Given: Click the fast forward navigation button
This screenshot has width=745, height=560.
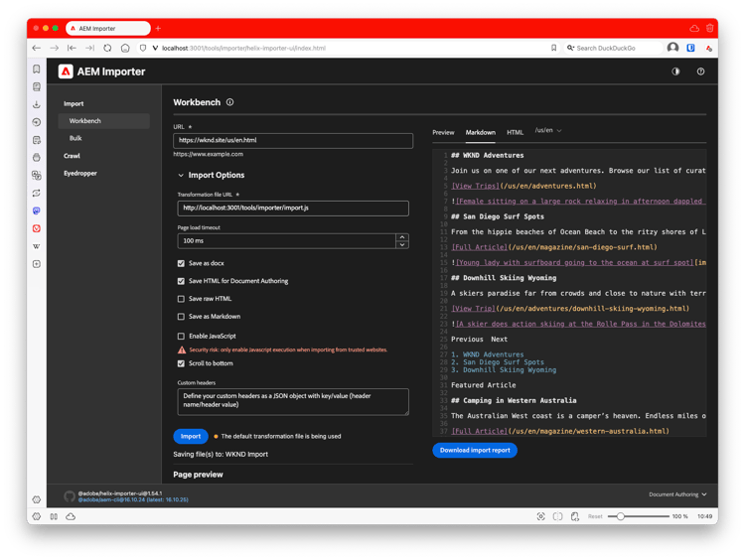Looking at the screenshot, I should [89, 48].
